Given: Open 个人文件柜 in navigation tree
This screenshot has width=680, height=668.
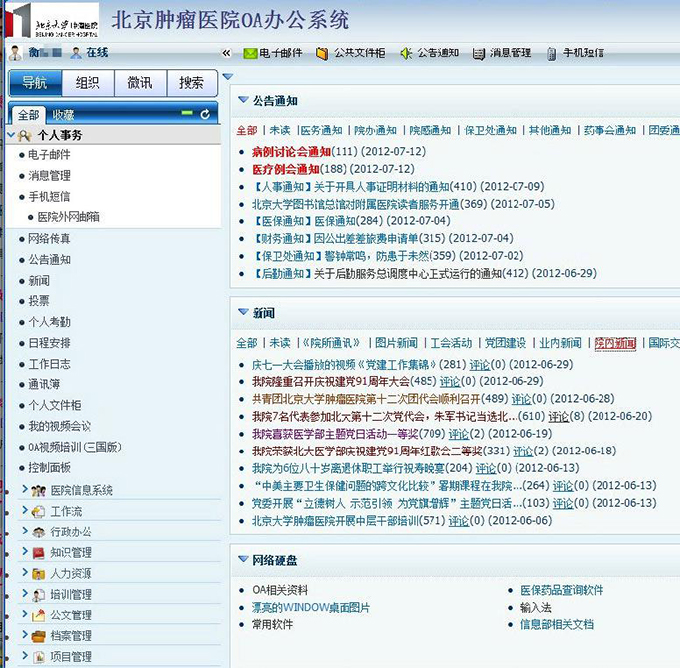Looking at the screenshot, I should 54,405.
